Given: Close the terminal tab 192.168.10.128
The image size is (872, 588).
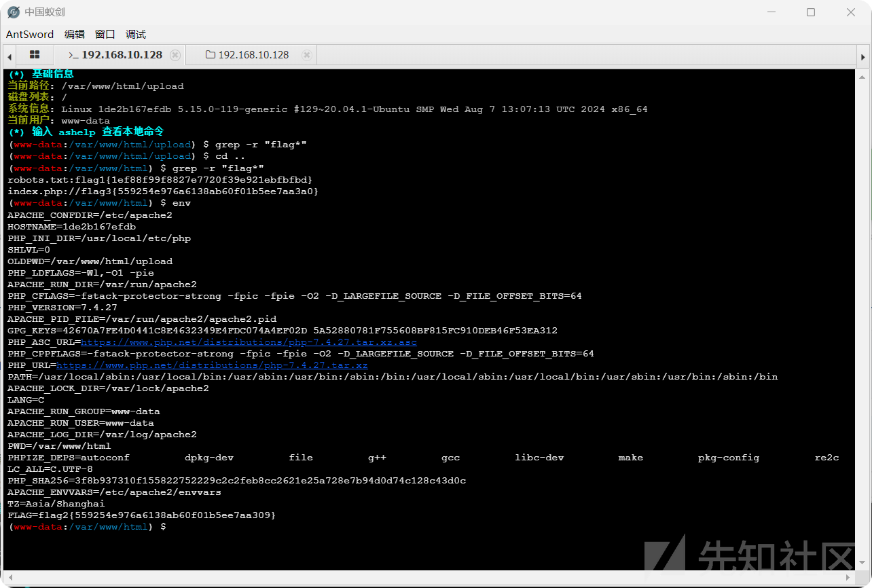Looking at the screenshot, I should (x=175, y=55).
